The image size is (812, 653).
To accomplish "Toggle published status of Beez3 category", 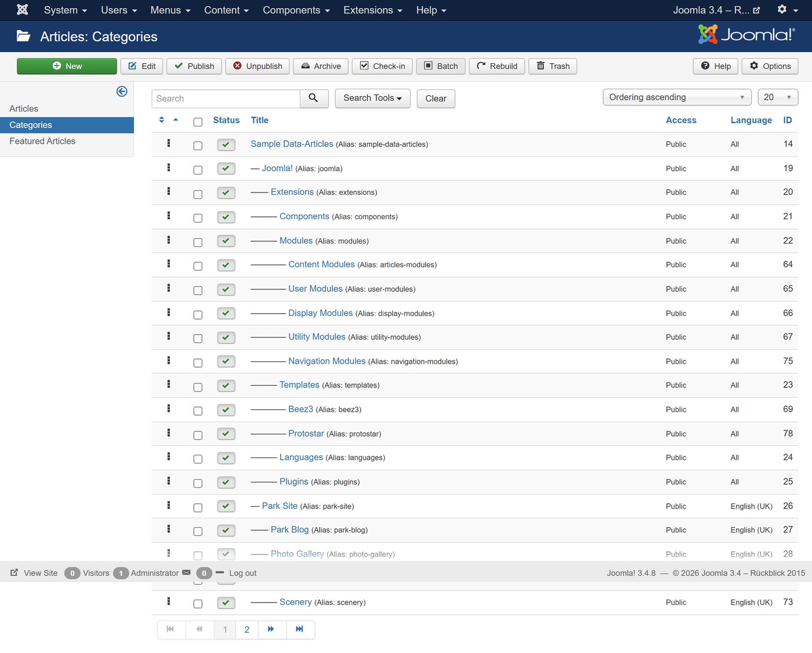I will click(226, 410).
